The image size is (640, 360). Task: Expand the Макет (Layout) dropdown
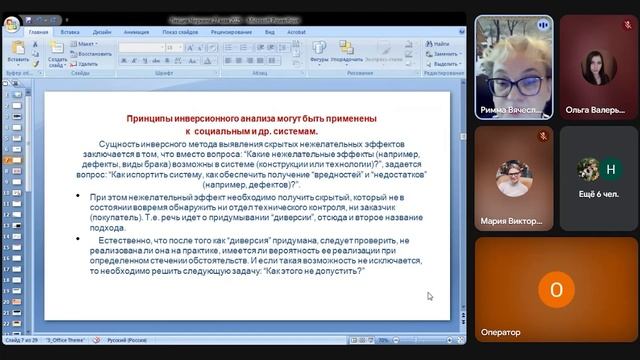click(x=84, y=44)
